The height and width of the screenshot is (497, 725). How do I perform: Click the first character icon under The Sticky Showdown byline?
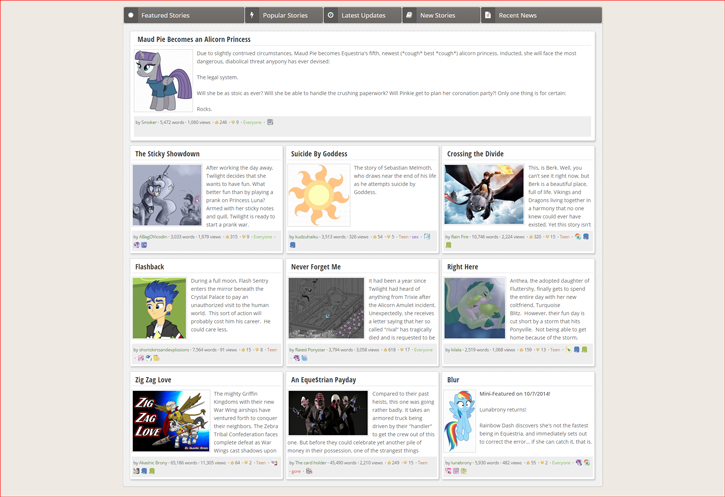(x=136, y=245)
